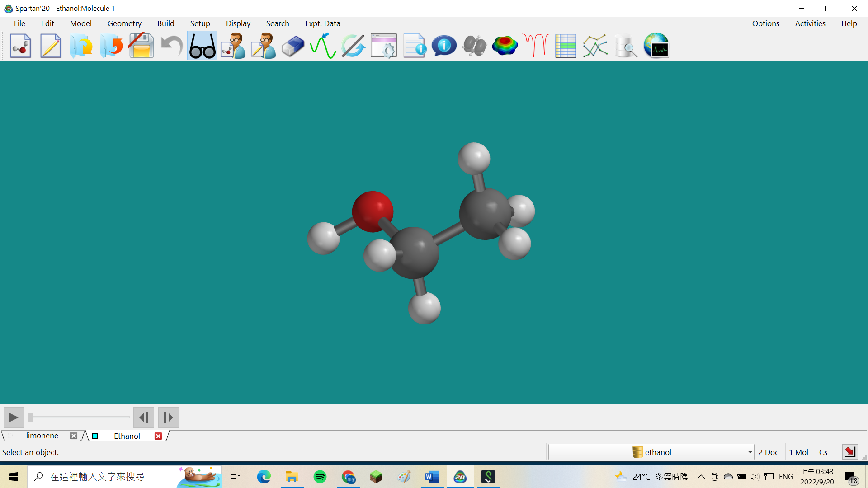Open a file with the Open icon

pos(81,46)
